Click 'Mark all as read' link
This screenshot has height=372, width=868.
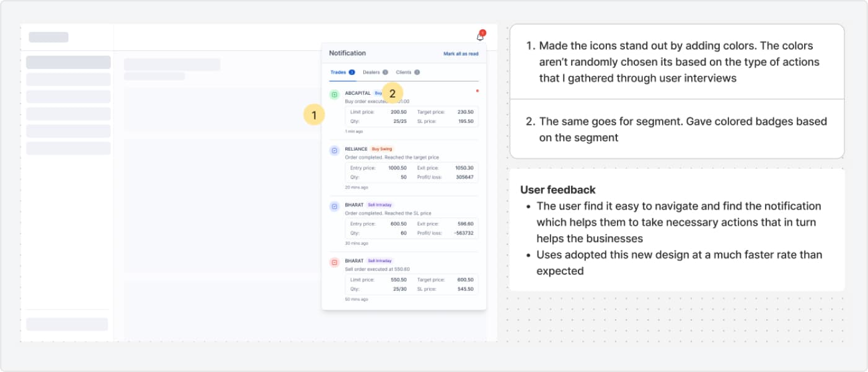pos(461,54)
